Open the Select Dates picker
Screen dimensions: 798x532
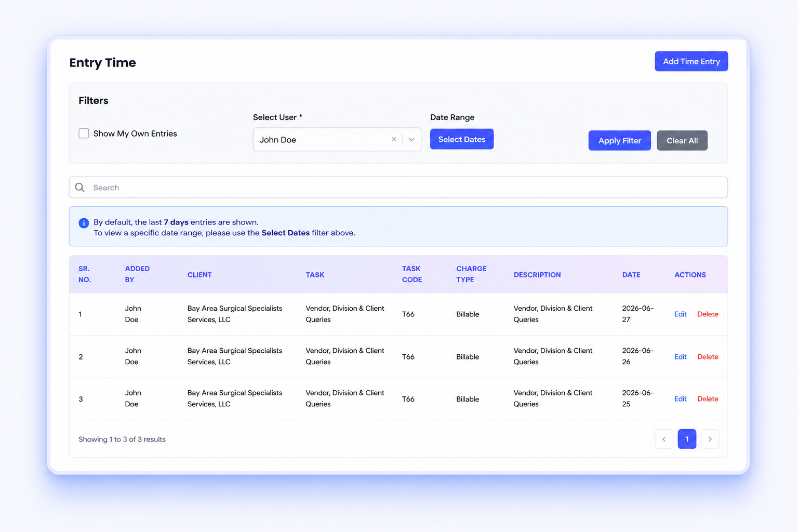tap(462, 139)
